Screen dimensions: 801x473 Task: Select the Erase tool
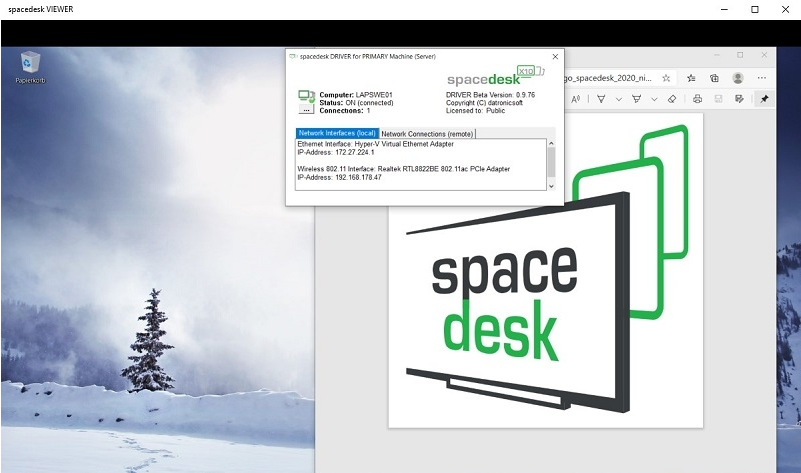click(x=672, y=99)
